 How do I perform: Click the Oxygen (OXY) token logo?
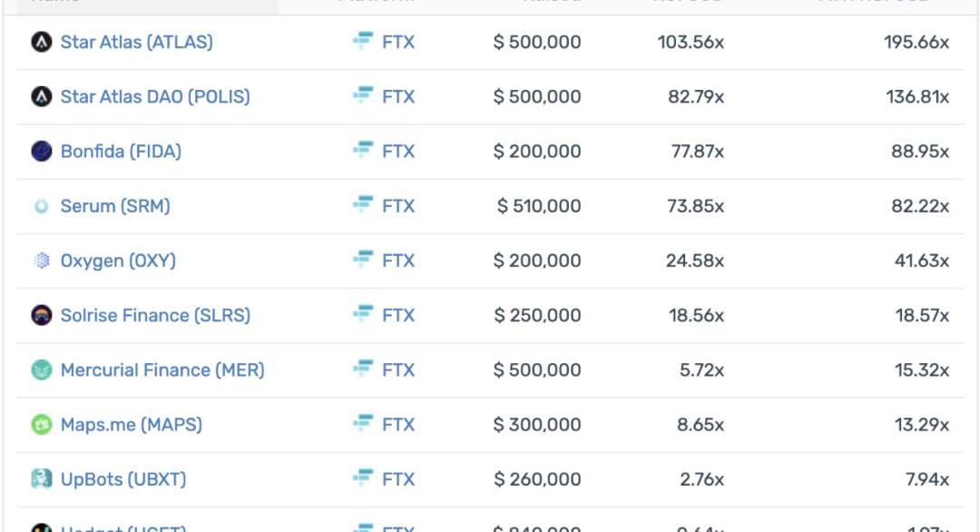(x=41, y=261)
